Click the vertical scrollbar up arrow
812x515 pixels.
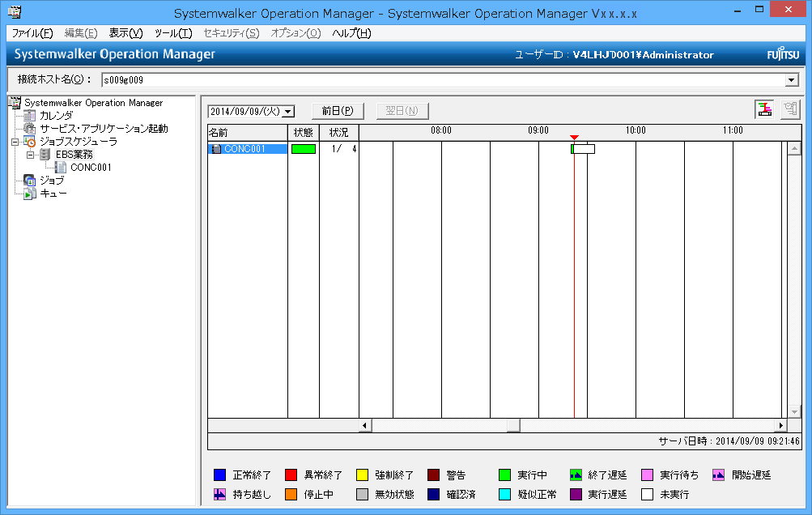[794, 149]
